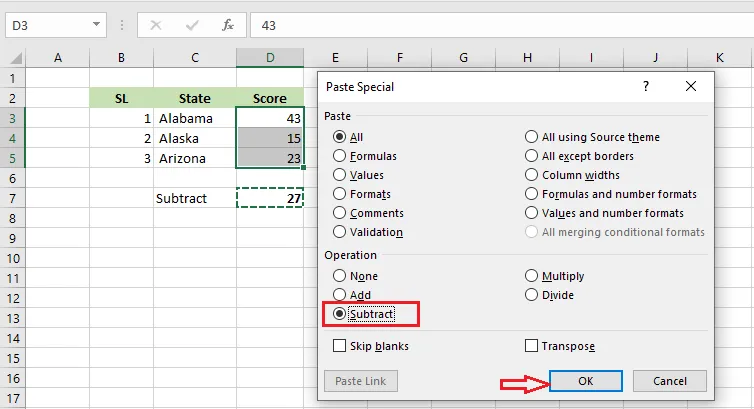Click the Select All corner triangle

16,58
